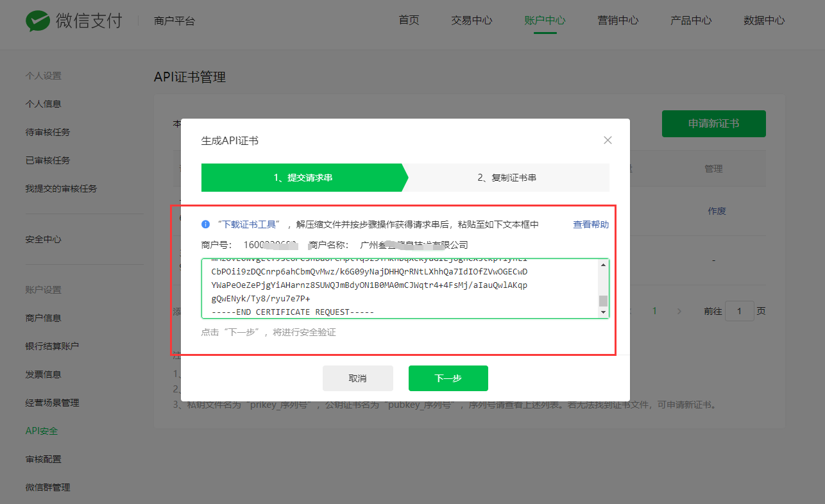This screenshot has height=504, width=825.
Task: Click the 取消 button in dialog
Action: pos(357,378)
